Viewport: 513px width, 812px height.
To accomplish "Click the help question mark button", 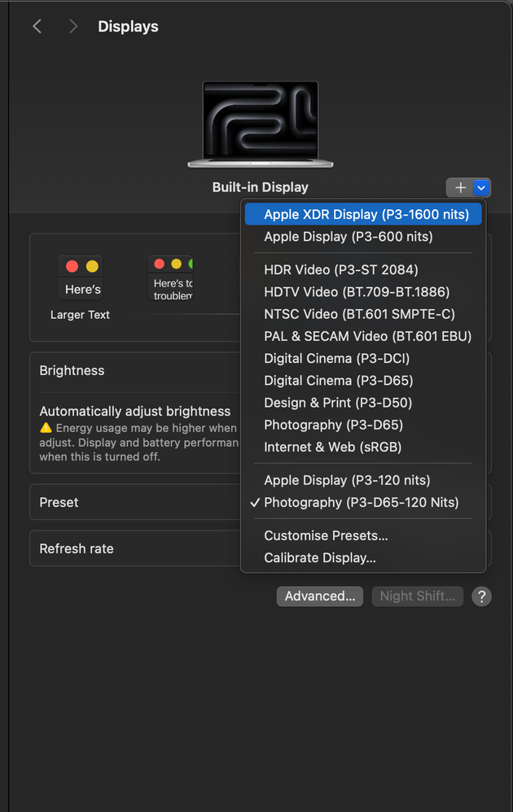I will click(481, 596).
